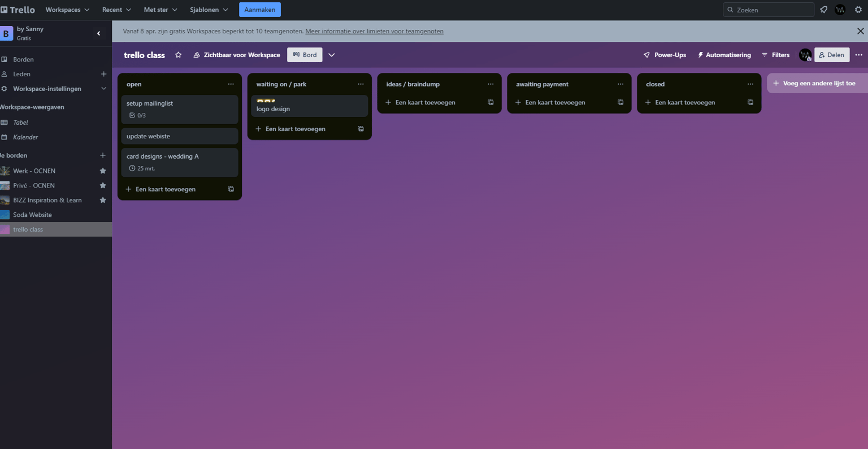Expand the board views chevron next to Bord
Image resolution: width=868 pixels, height=449 pixels.
(332, 55)
